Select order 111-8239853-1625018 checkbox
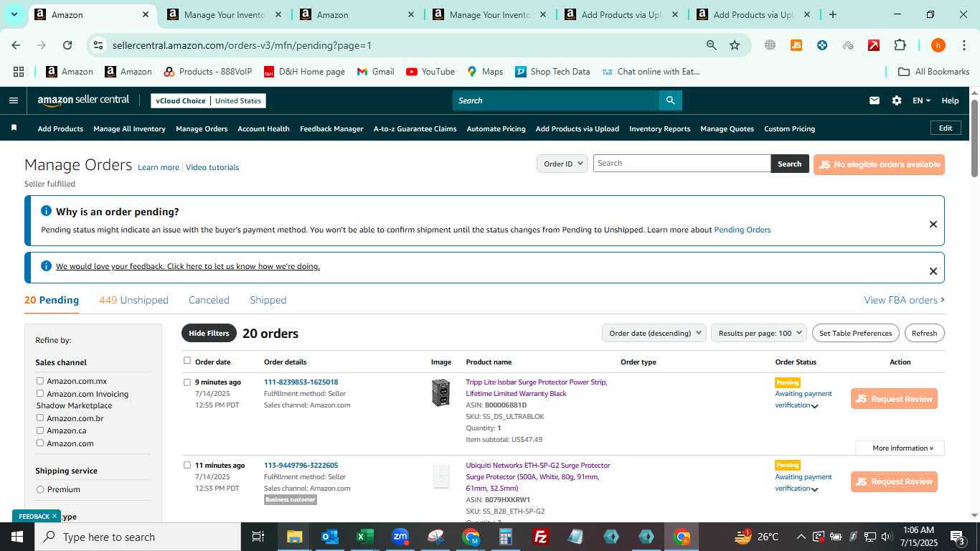980x551 pixels. pyautogui.click(x=187, y=382)
